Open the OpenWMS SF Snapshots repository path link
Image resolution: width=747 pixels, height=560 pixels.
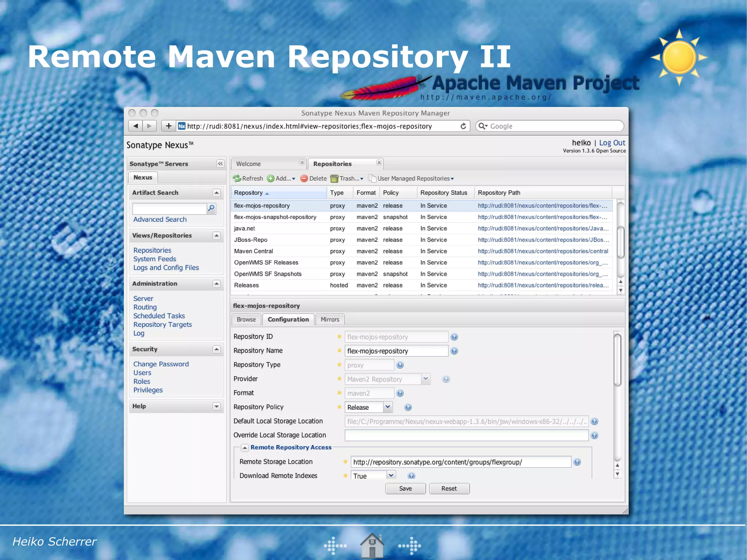pyautogui.click(x=543, y=274)
